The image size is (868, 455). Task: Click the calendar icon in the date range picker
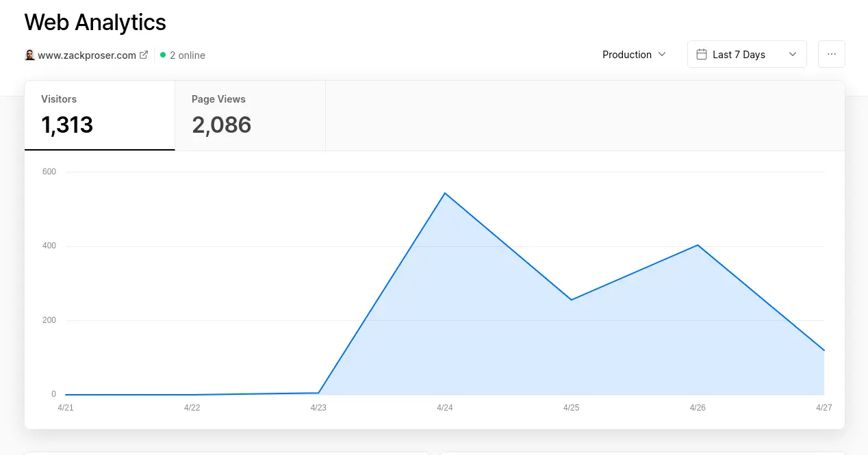coord(700,54)
